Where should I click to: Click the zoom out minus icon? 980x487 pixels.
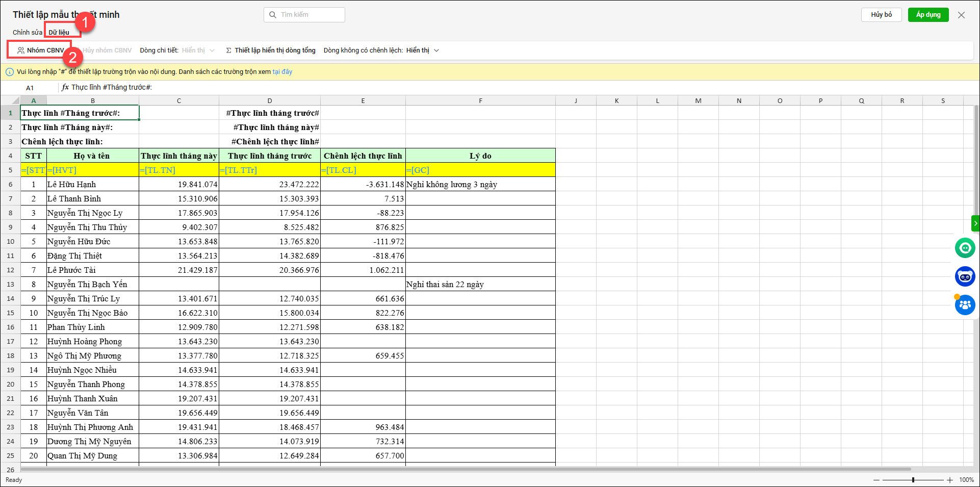tap(876, 480)
